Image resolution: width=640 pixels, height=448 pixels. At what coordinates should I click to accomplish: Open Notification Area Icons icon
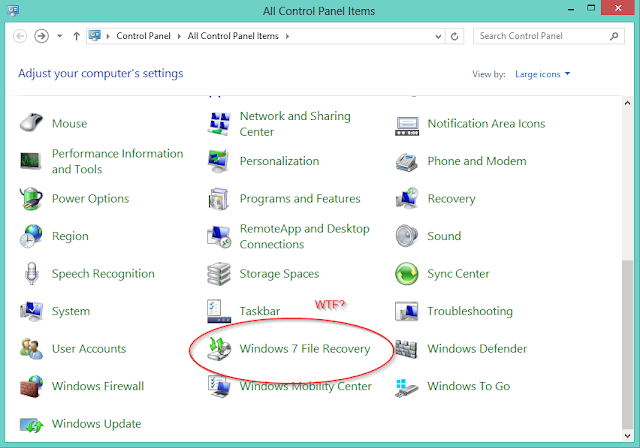(x=407, y=126)
